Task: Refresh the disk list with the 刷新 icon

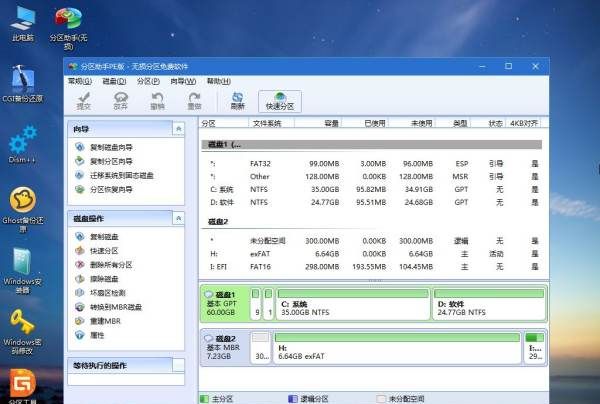Action: [237, 99]
